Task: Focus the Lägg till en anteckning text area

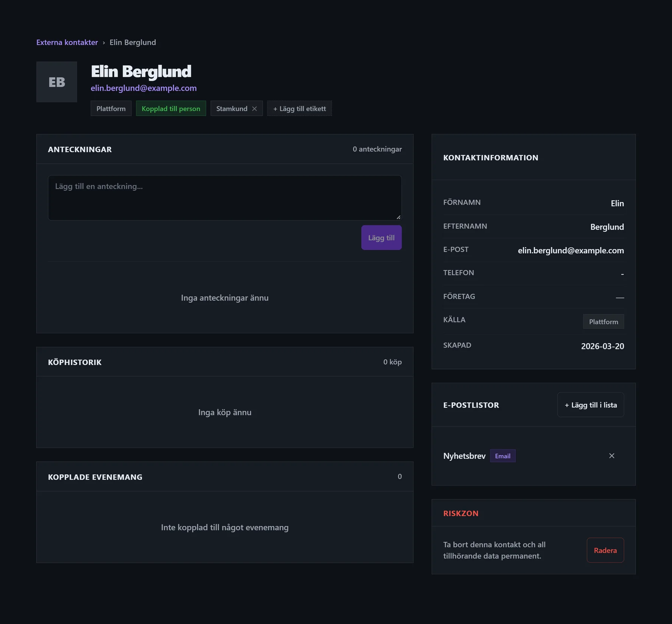Action: coord(225,198)
